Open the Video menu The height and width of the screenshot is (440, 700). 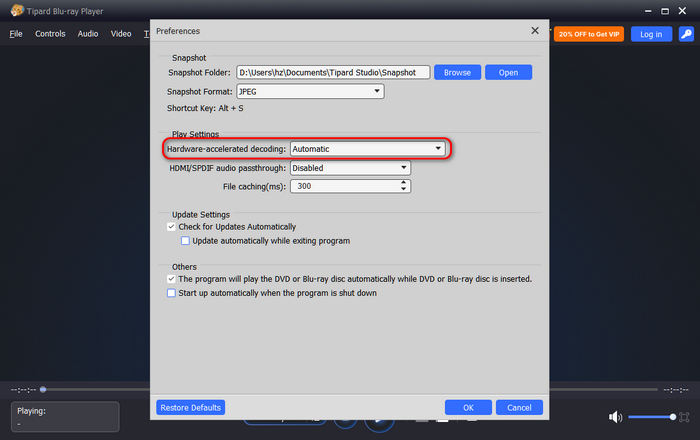(x=121, y=34)
